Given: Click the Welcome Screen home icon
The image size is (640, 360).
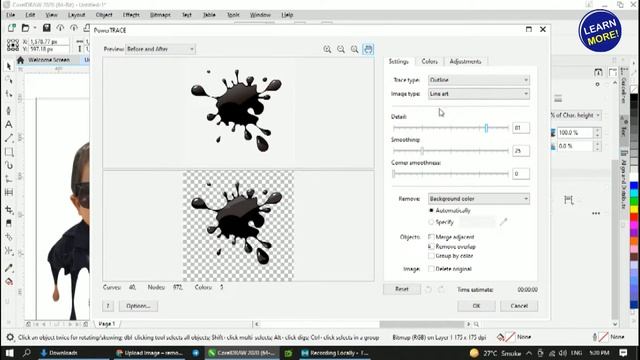Looking at the screenshot, I should [20, 60].
